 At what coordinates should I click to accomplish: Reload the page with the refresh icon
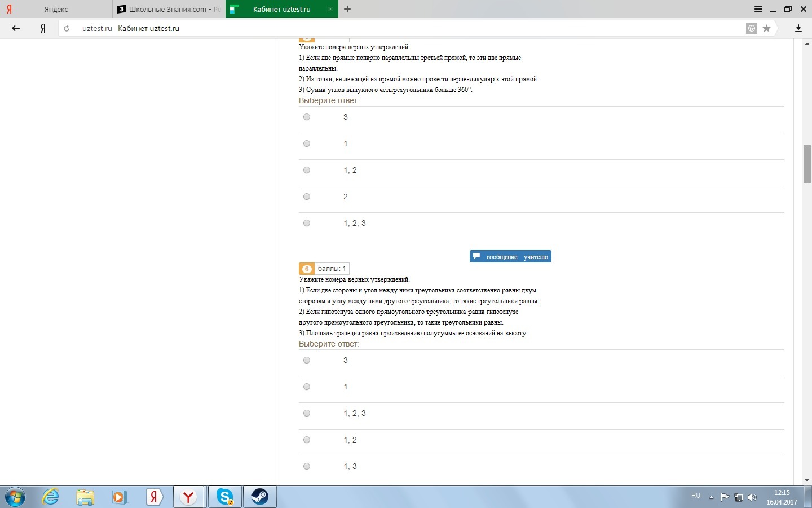(67, 28)
